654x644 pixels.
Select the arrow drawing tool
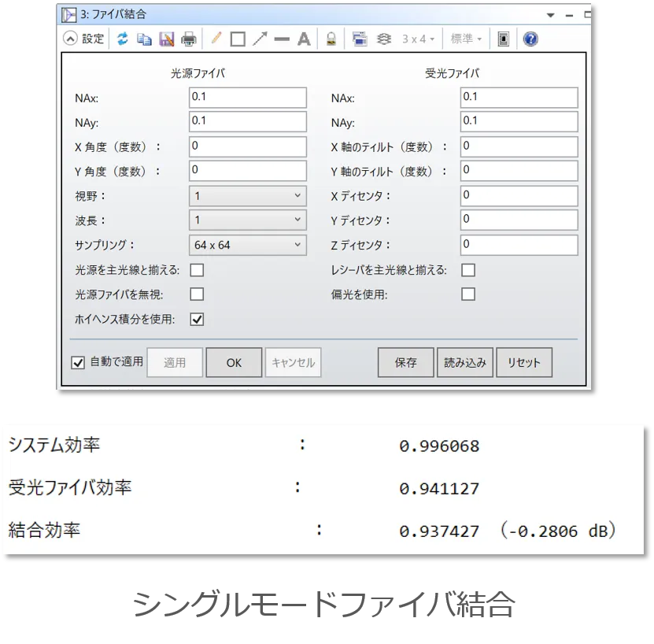260,39
